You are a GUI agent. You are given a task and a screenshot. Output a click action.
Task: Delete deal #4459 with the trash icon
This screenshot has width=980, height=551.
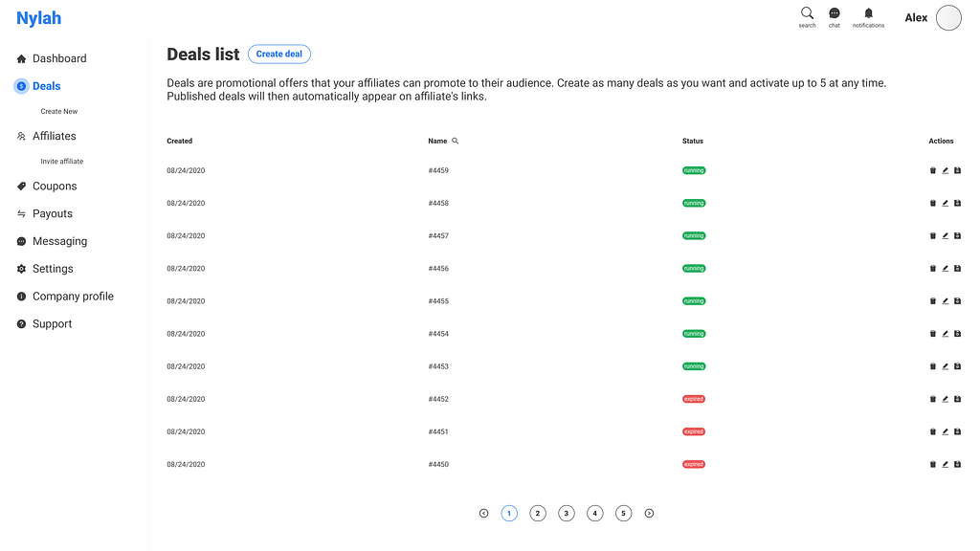point(933,171)
